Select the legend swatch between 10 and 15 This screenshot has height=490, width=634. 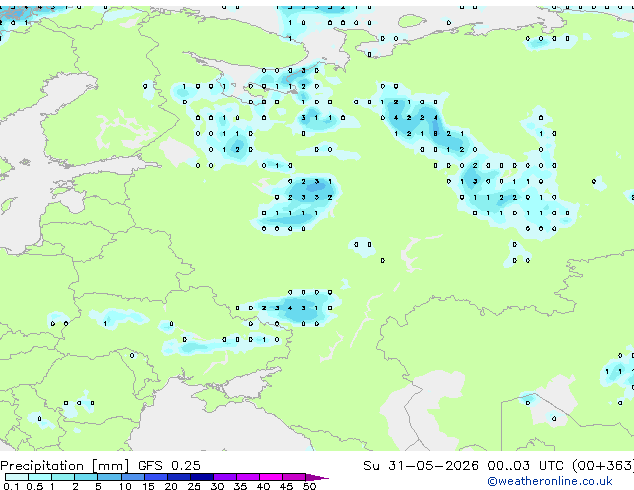(x=133, y=477)
